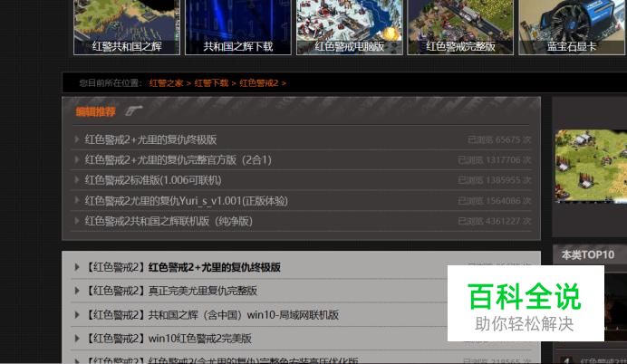Screen dimensions: 627x364
Task: Click triangle bullet before 共和国之辉(含中国) item
Action: pyautogui.click(x=77, y=314)
